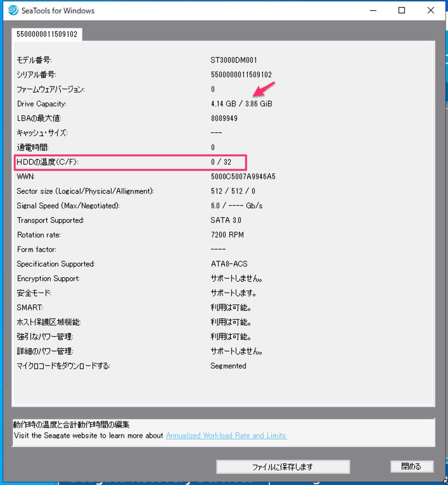Screen dimensions: 448x485
Task: Click the temperature value 0 / 32
Action: (221, 162)
